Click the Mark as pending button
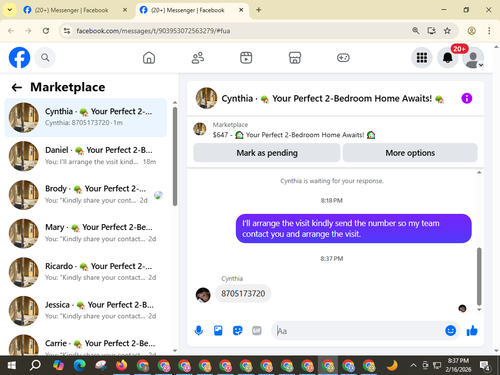Viewport: 500px width, 375px height. coord(267,153)
